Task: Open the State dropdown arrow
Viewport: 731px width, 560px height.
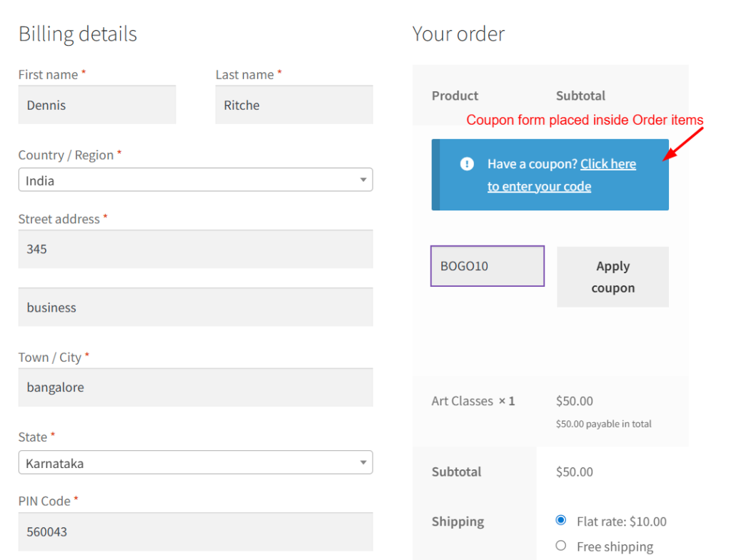Action: coord(363,462)
